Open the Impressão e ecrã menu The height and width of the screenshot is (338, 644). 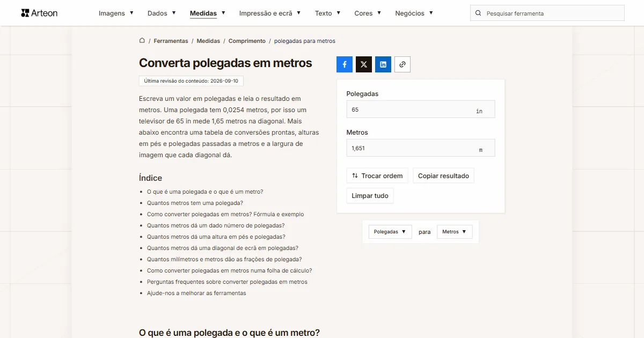point(270,13)
